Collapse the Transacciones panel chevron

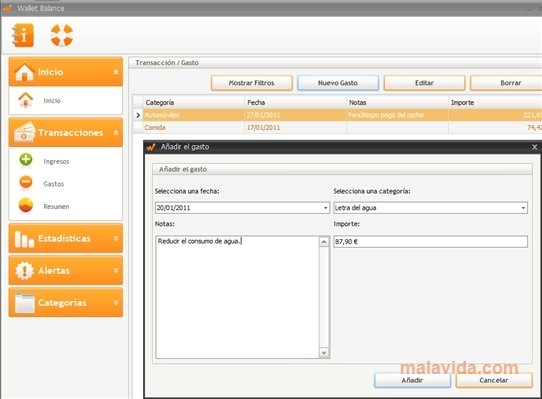tap(116, 132)
